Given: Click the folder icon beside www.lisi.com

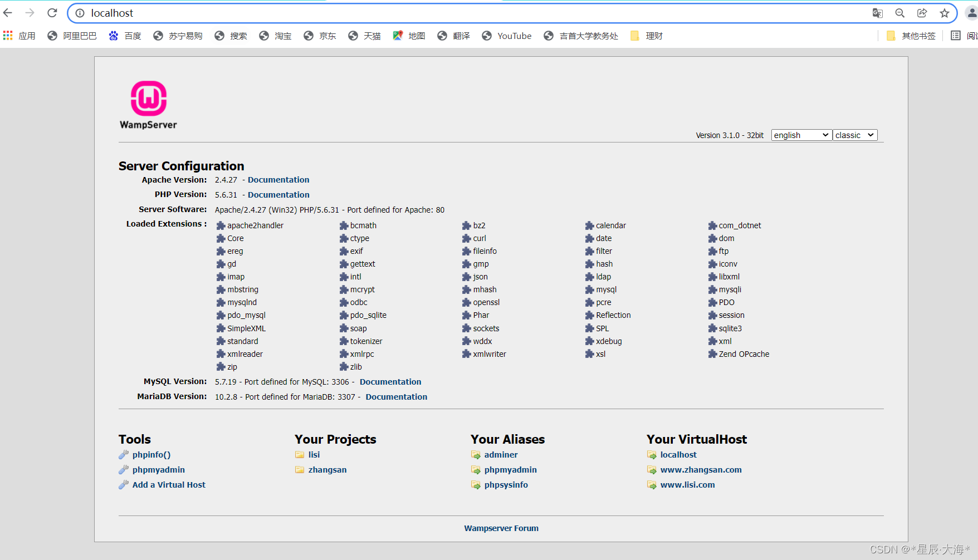Looking at the screenshot, I should click(652, 485).
